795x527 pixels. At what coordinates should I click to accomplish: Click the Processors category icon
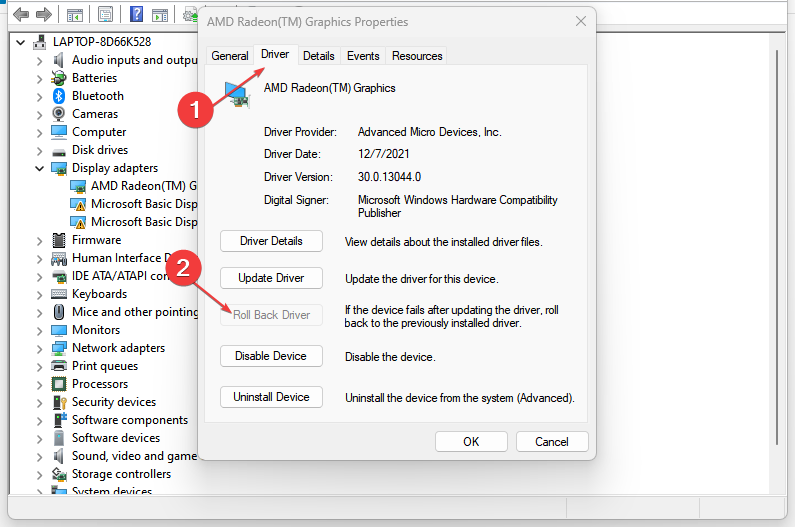(59, 384)
